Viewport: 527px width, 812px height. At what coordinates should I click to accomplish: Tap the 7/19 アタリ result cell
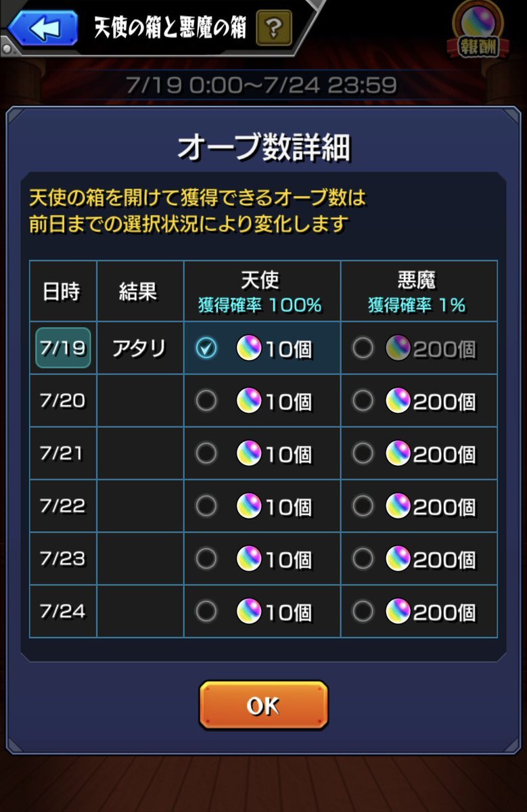[140, 348]
